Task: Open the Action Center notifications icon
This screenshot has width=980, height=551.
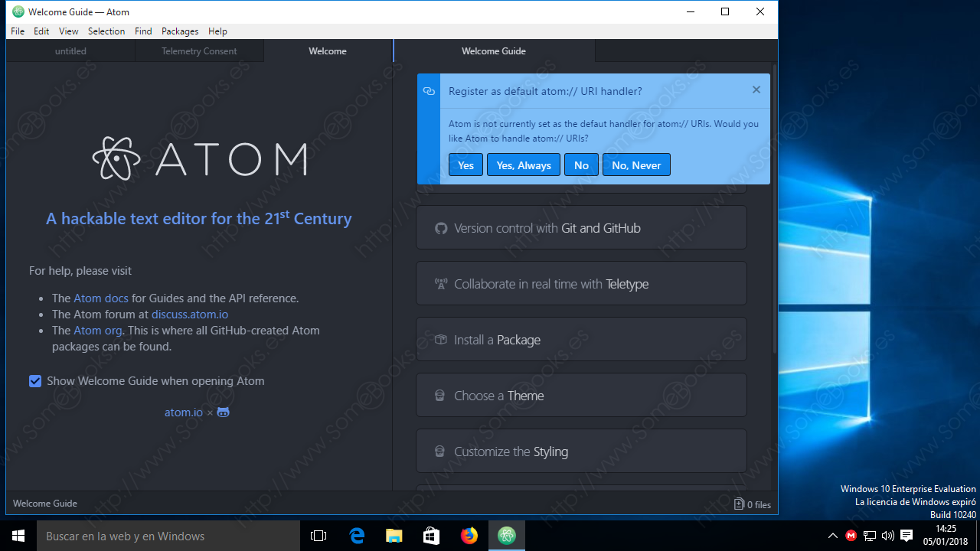Action: point(906,536)
